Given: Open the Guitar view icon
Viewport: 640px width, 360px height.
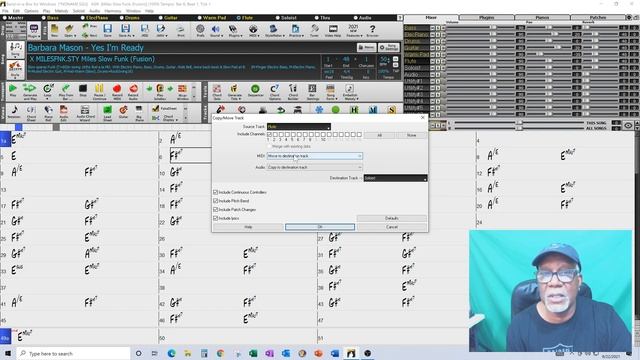Looking at the screenshot, I should (123, 112).
